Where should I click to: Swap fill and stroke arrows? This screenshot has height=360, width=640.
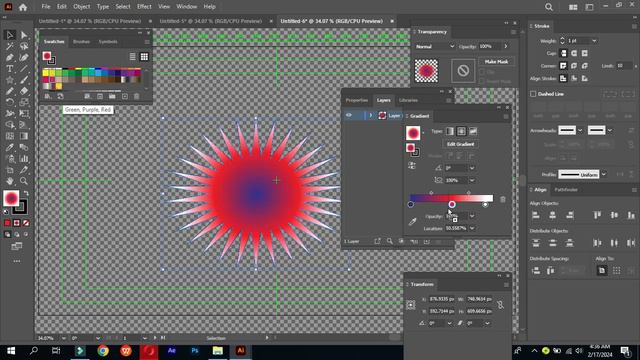[x=26, y=193]
